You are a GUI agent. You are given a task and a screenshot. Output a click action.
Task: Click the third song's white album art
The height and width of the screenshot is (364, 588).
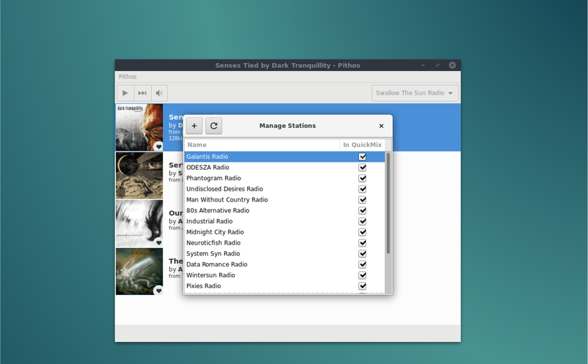click(139, 223)
